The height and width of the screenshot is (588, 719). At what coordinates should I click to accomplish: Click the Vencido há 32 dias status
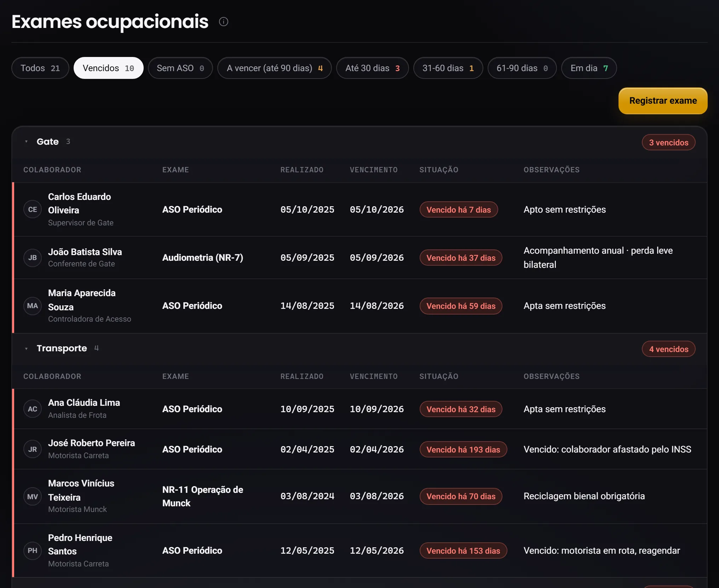(461, 409)
